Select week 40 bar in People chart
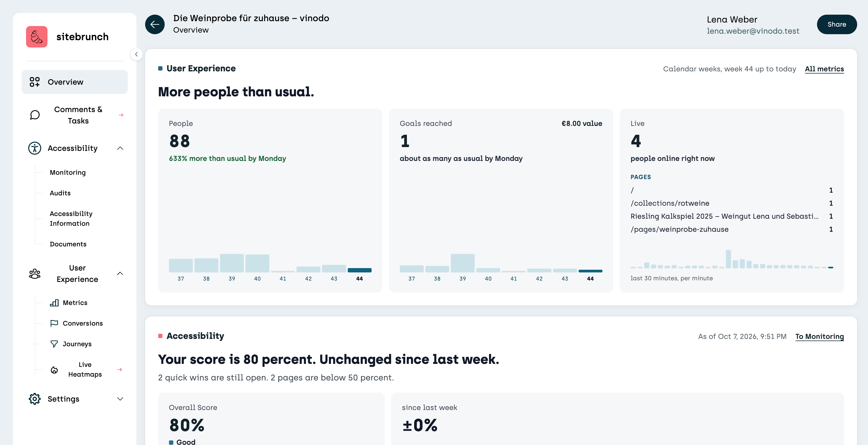This screenshot has height=445, width=868. pyautogui.click(x=257, y=263)
